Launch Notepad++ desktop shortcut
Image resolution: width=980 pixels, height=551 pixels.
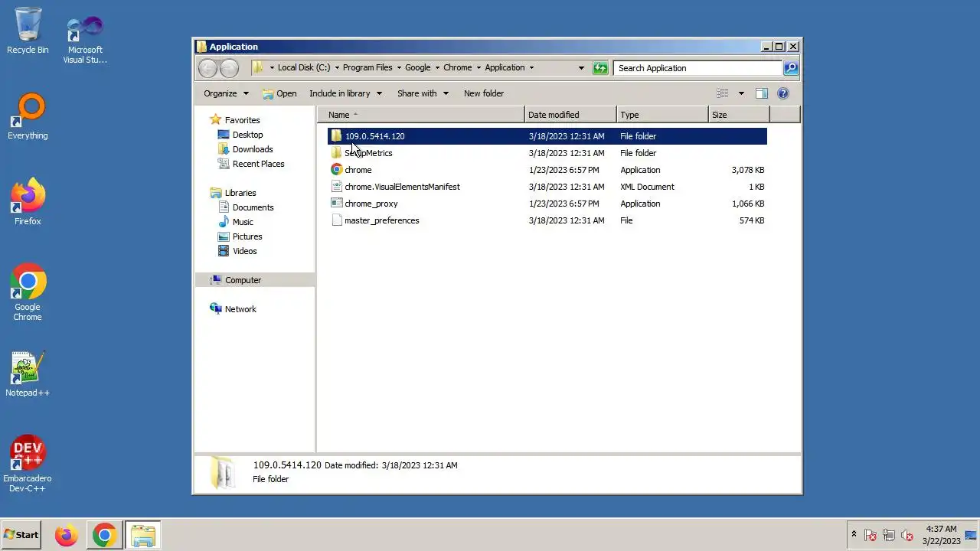coord(28,374)
